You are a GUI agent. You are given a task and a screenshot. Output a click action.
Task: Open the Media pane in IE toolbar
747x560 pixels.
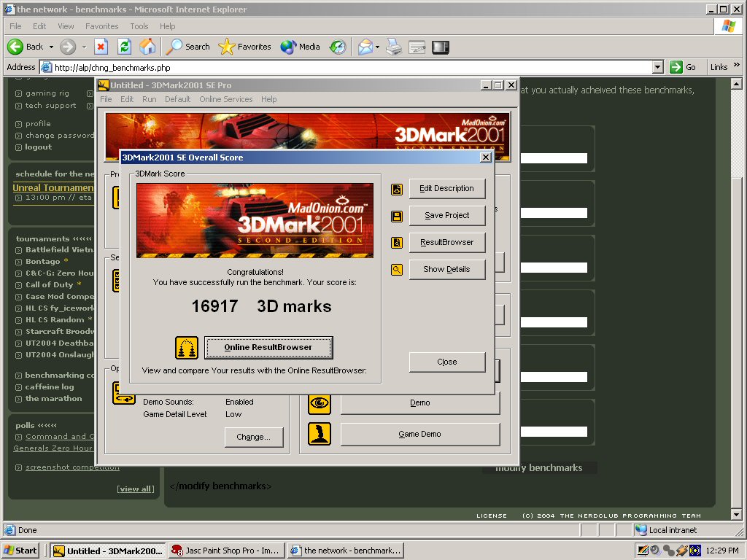(300, 47)
